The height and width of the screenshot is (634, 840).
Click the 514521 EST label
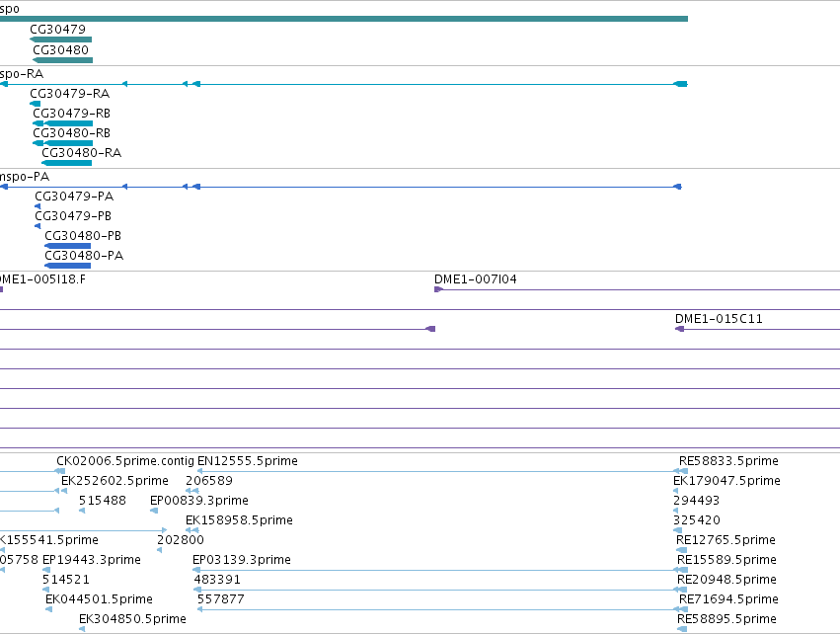point(66,580)
